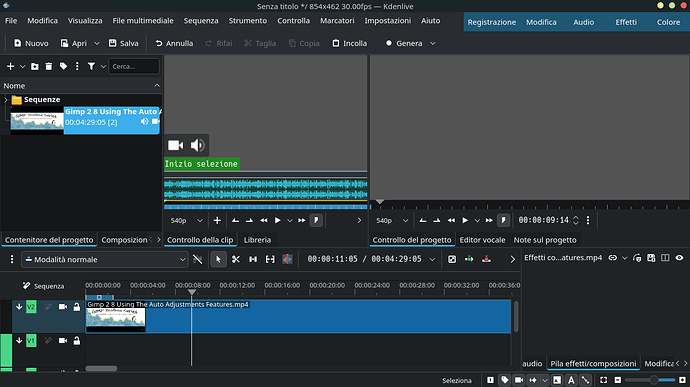Expand more timeline toolbar items chevron
690x387 pixels.
(x=512, y=259)
